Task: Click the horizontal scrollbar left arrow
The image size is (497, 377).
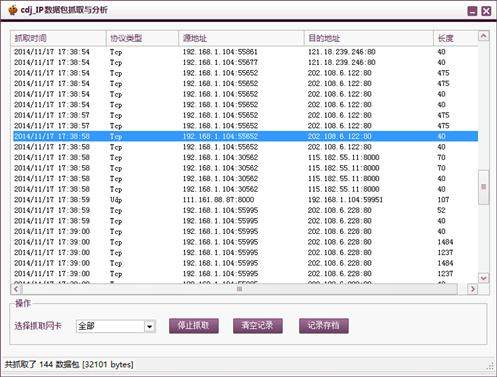Action: (16, 289)
